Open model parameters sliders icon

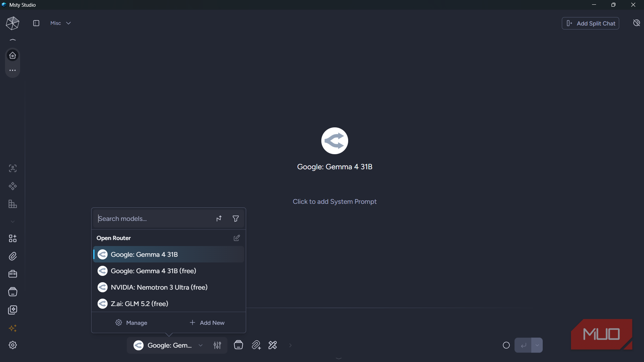click(x=217, y=345)
